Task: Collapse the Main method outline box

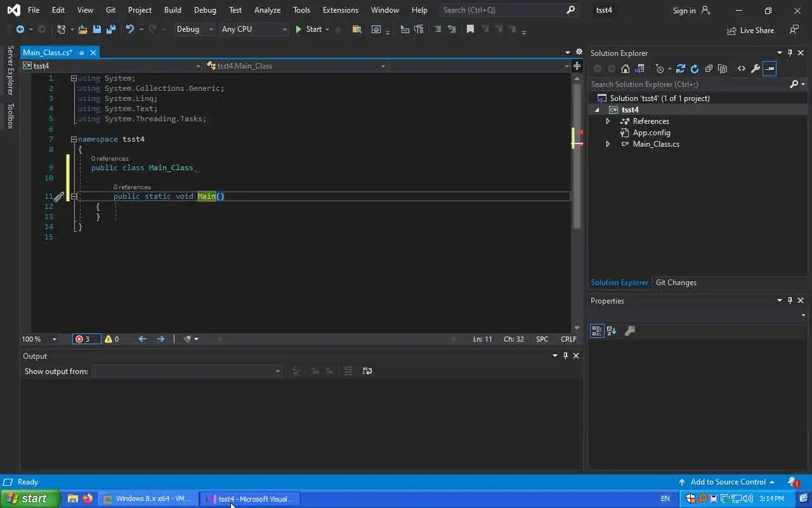Action: [x=74, y=196]
